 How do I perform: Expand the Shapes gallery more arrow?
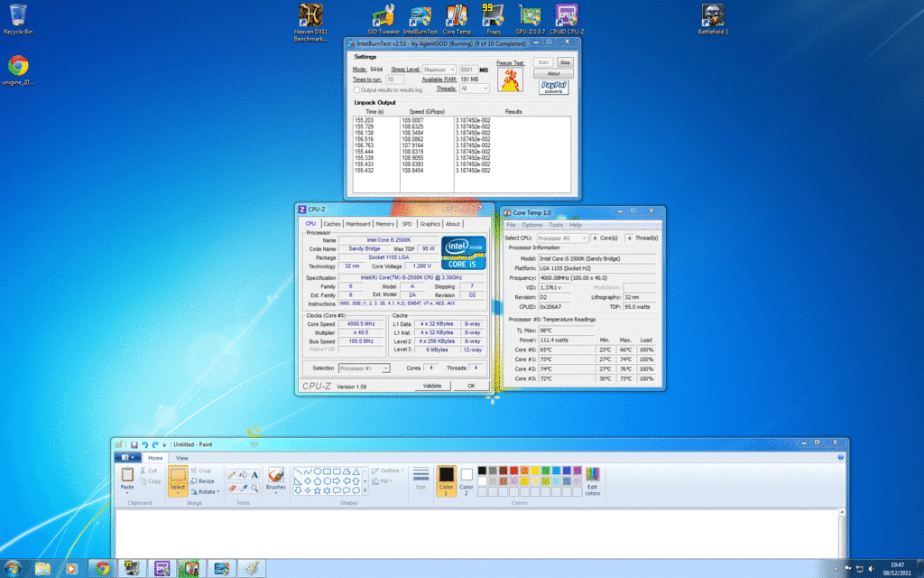pyautogui.click(x=365, y=490)
